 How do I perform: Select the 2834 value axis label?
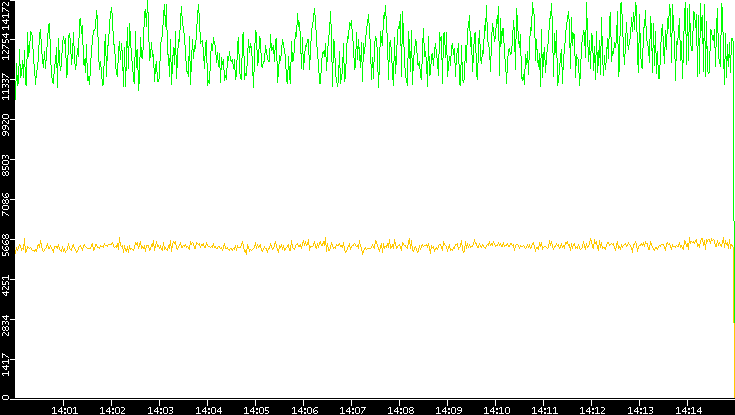[x=6, y=325]
